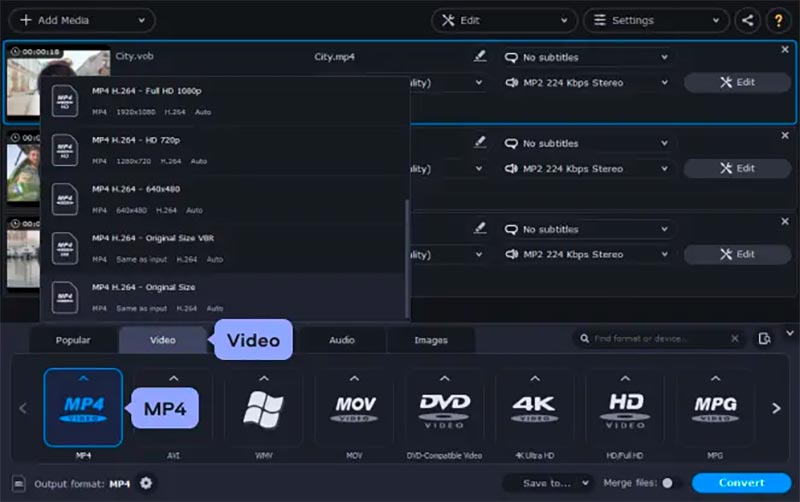
Task: Open the help question mark icon
Action: click(778, 20)
